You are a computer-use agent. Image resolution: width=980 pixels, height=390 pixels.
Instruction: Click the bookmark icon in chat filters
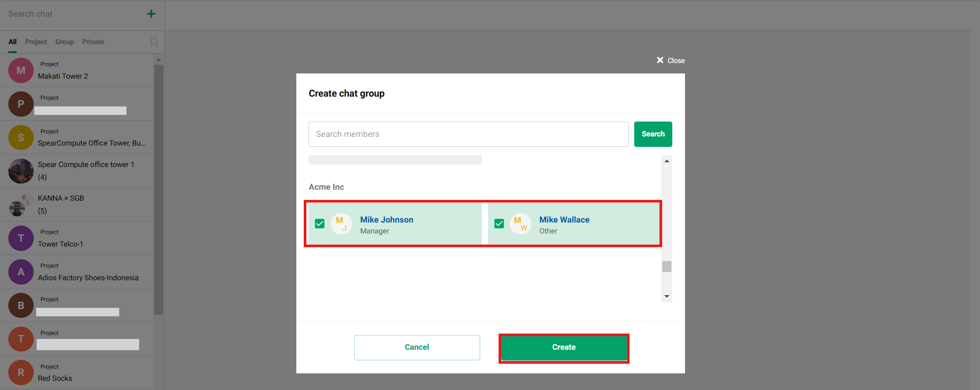154,42
